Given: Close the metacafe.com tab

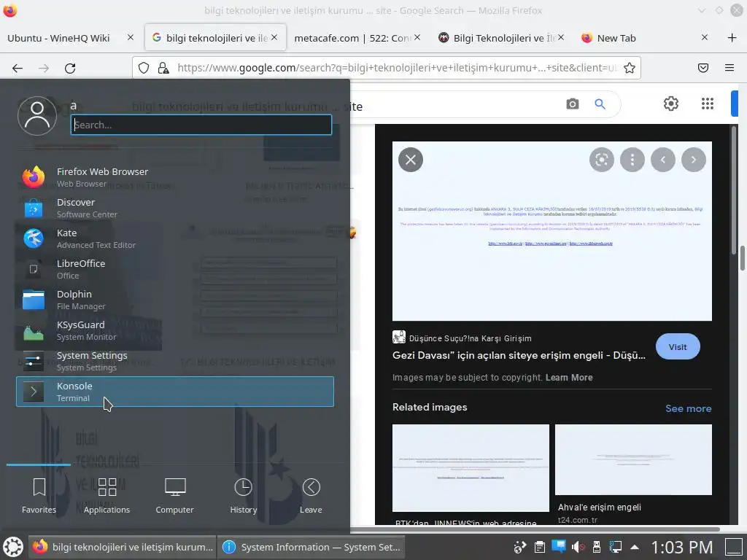Looking at the screenshot, I should [417, 37].
